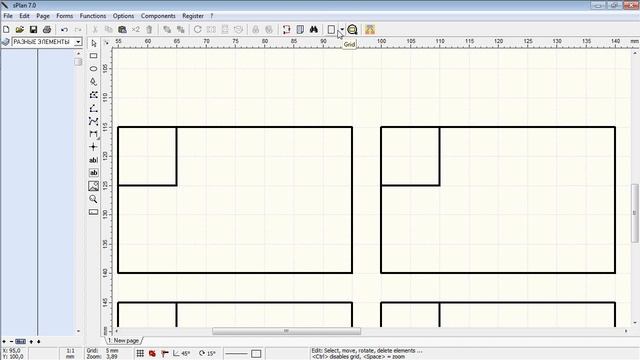Click the orange icon at toolbar end
This screenshot has height=360, width=640.
point(370,29)
